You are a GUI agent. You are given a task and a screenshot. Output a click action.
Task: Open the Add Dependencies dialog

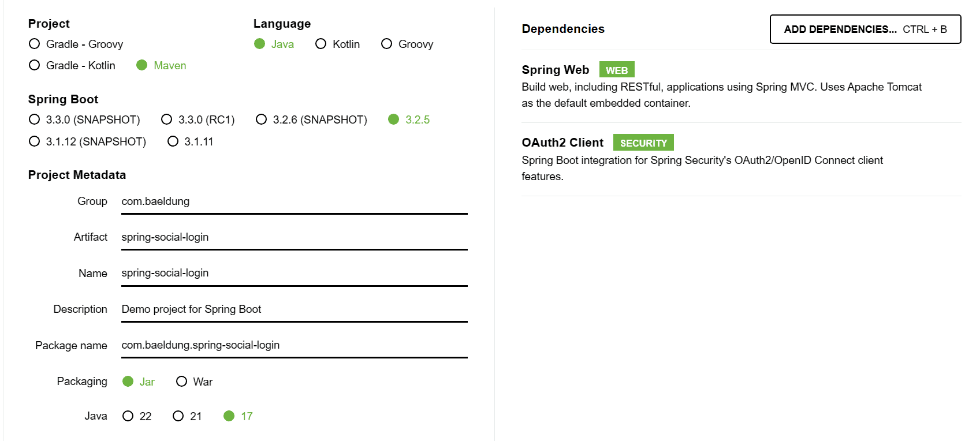click(x=865, y=29)
